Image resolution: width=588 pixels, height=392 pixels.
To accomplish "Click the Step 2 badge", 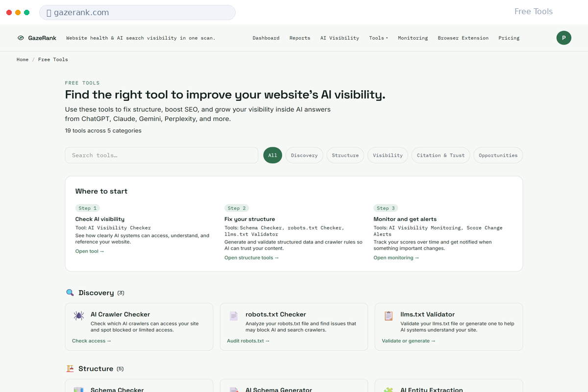I will click(237, 208).
